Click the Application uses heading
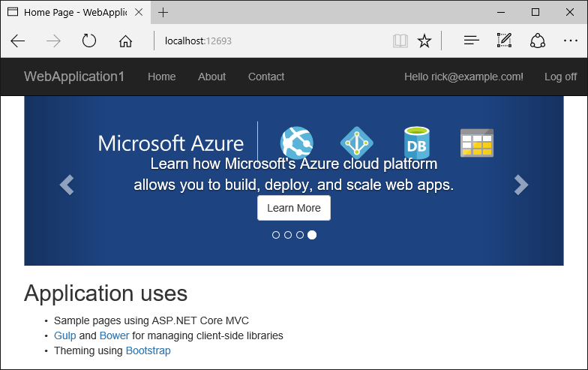Viewport: 588px width, 370px height. coord(106,293)
